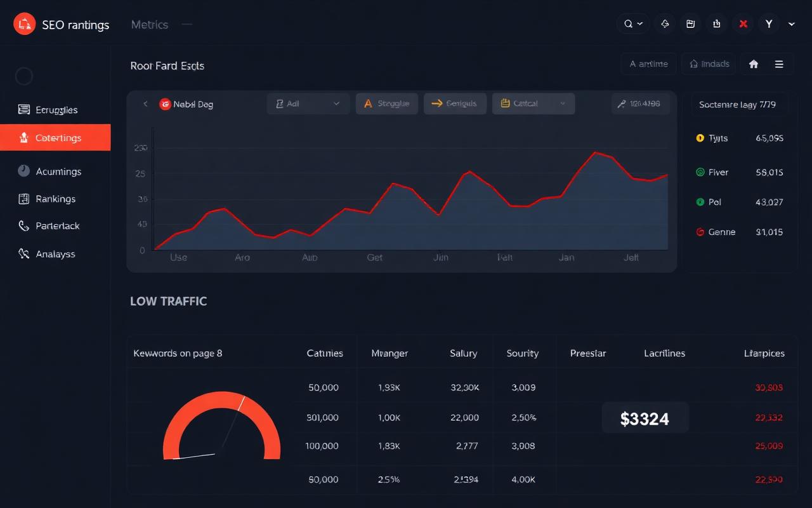Viewport: 812px width, 508px height.
Task: Open the Socstnare laay 7/79 link
Action: (x=739, y=104)
